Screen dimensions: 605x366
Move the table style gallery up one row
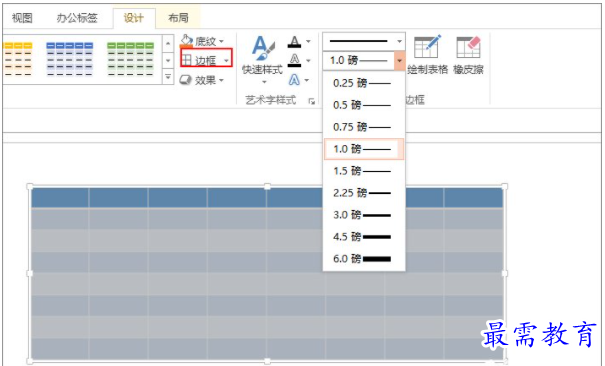168,44
